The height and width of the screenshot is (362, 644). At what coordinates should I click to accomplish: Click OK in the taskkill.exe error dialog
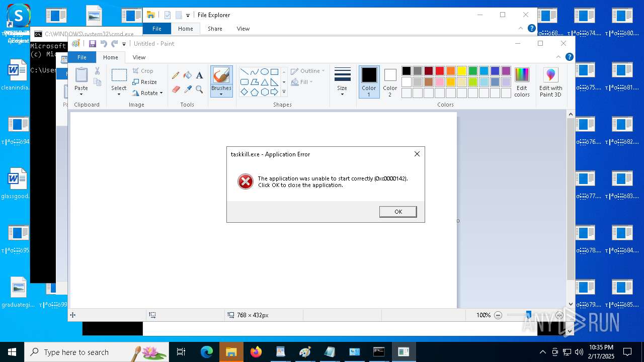(x=398, y=212)
